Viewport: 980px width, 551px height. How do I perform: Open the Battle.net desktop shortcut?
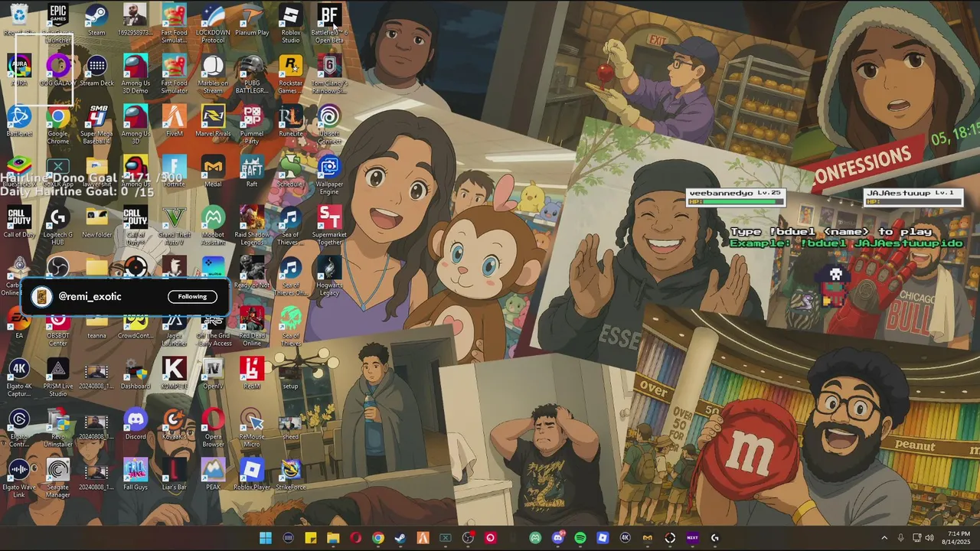[18, 121]
